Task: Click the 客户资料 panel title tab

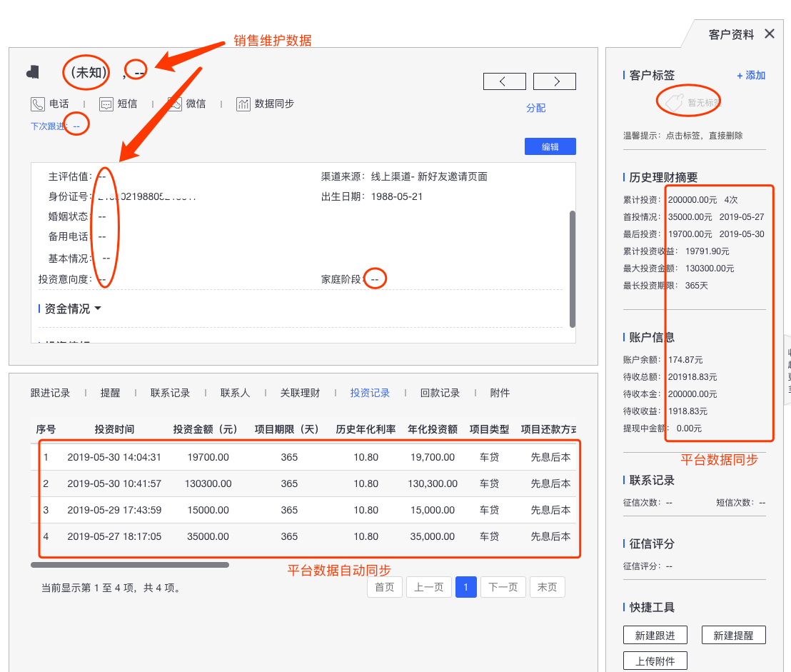Action: click(731, 34)
